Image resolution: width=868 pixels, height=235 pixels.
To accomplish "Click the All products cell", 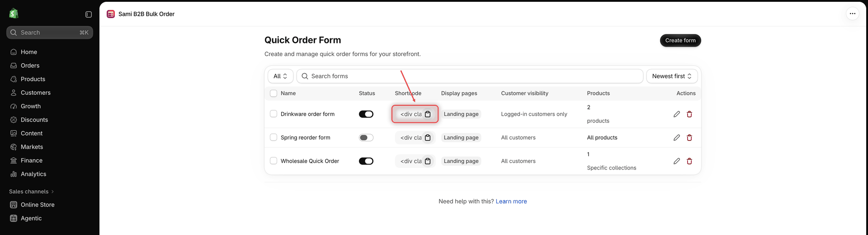I will pos(602,137).
